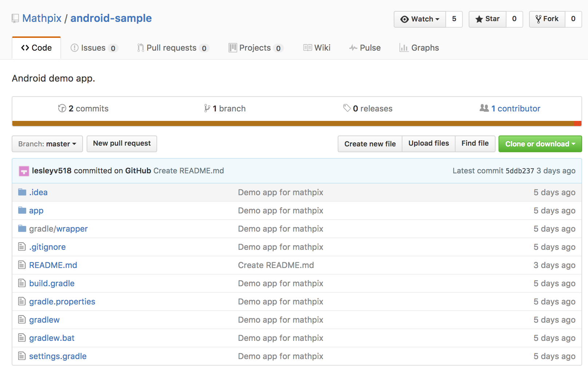Open the Pull requests tab

click(x=173, y=48)
